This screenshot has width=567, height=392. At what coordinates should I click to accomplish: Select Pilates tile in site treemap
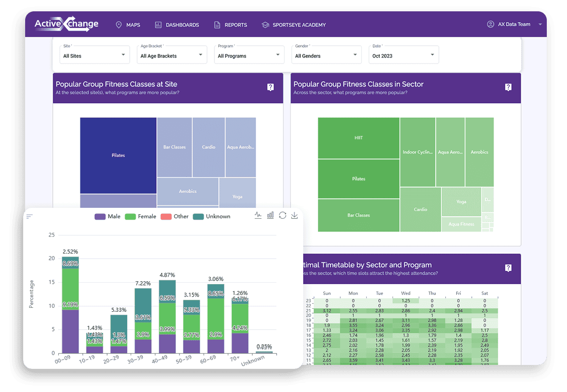coord(118,155)
